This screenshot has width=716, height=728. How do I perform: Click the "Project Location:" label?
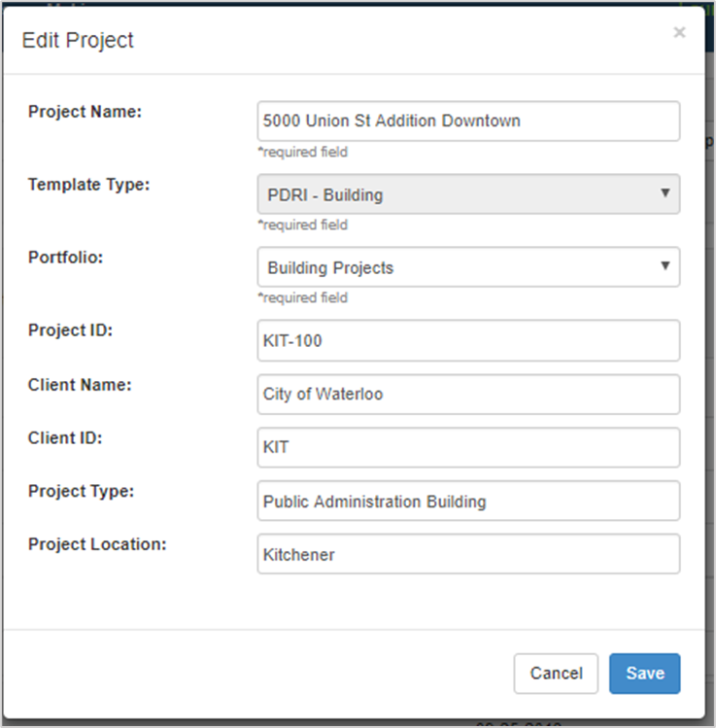click(x=97, y=544)
